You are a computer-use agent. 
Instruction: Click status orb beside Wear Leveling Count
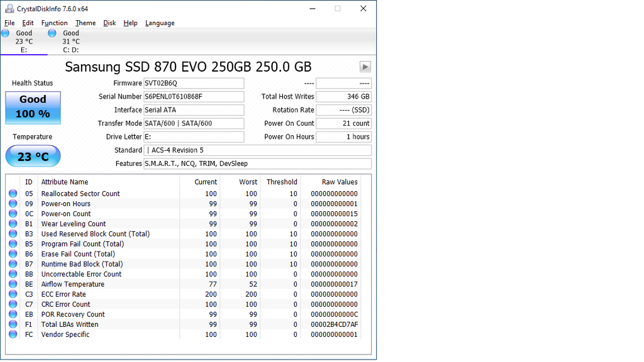click(13, 224)
